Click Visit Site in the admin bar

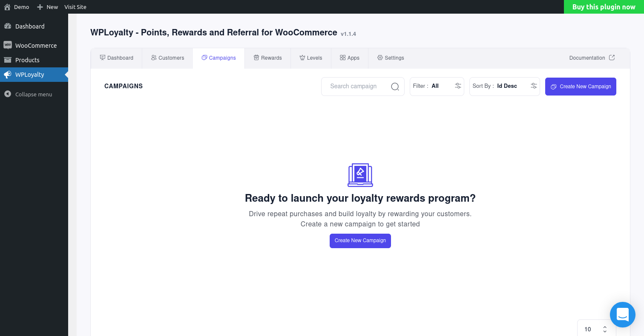pos(75,7)
